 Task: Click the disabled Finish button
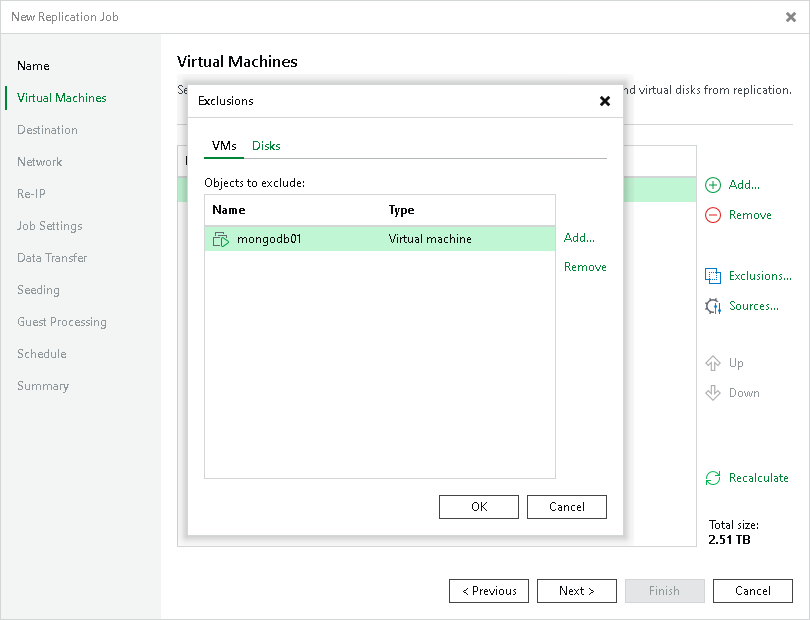pos(664,591)
